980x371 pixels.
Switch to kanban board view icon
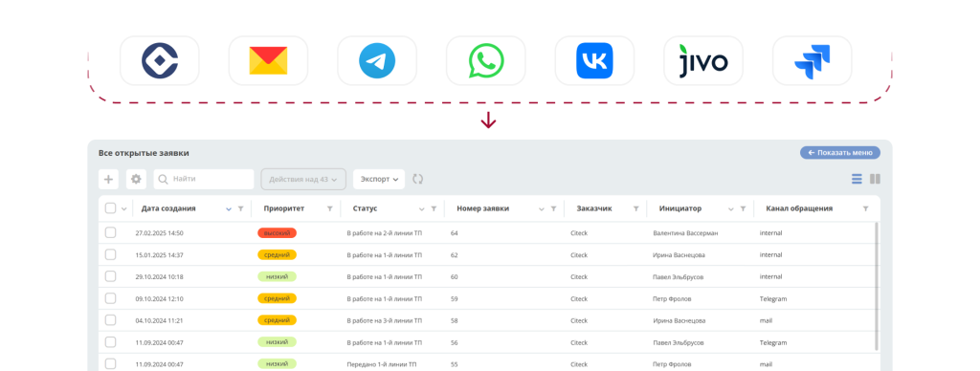[x=875, y=179]
